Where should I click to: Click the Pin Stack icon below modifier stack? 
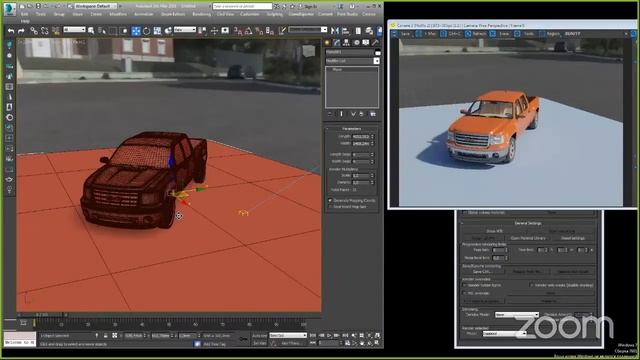pyautogui.click(x=330, y=114)
